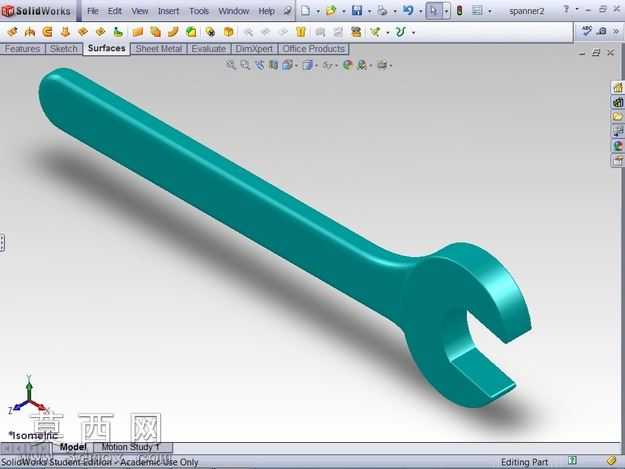Image resolution: width=625 pixels, height=469 pixels.
Task: Select the Freeform surface tool
Action: 118,31
